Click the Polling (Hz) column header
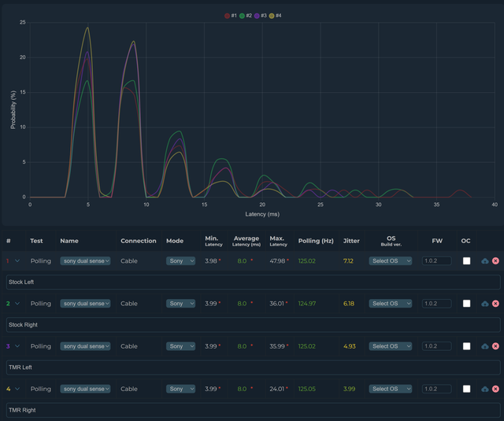The image size is (504, 421). tap(316, 241)
